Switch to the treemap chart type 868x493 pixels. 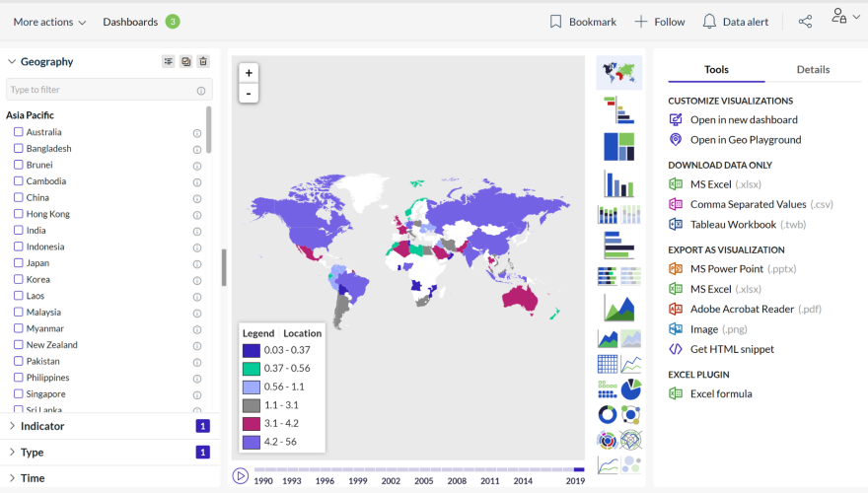[618, 146]
